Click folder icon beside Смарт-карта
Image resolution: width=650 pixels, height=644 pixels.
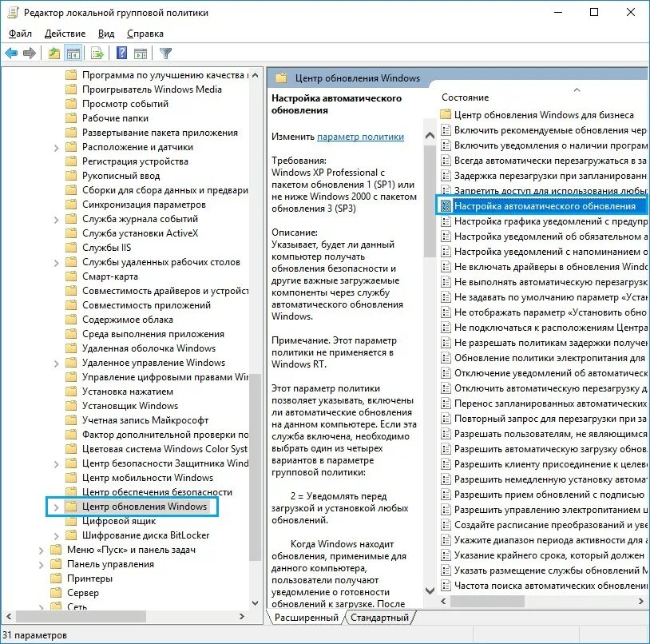click(x=71, y=276)
